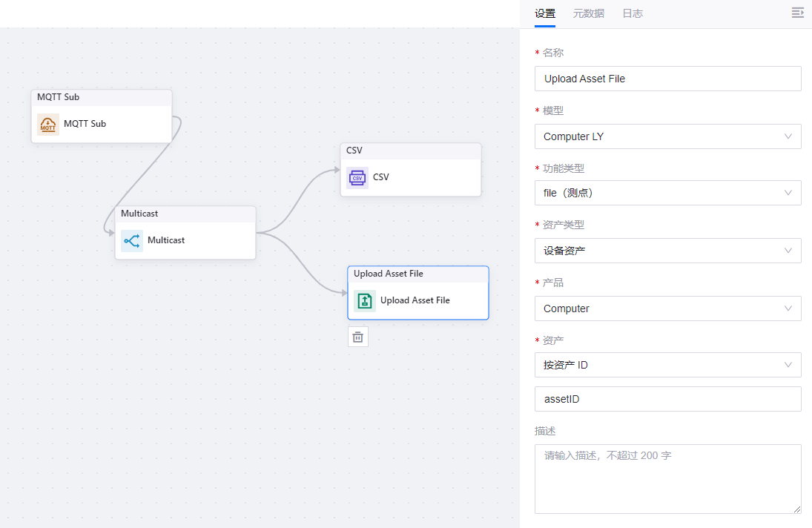Select the Multicast node icon

[x=132, y=241]
